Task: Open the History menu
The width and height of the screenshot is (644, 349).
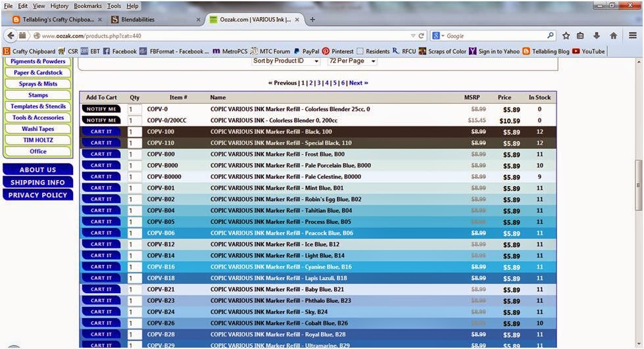Action: coord(60,6)
